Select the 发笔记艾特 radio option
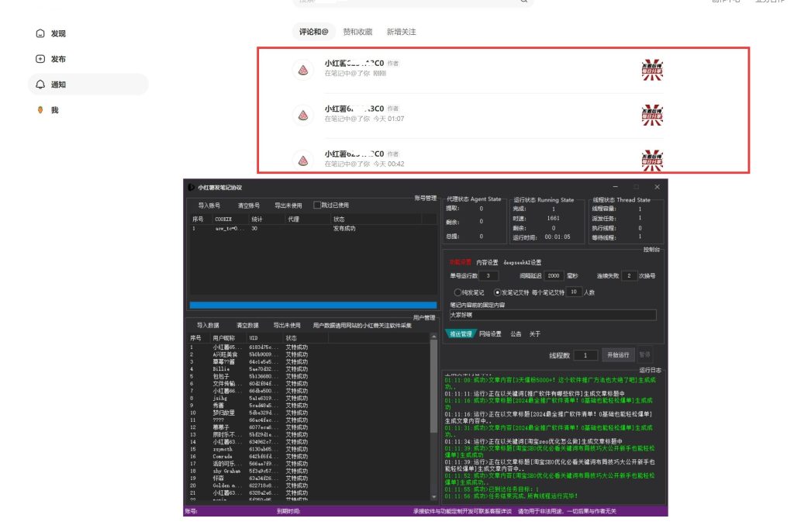The width and height of the screenshot is (794, 532). [x=498, y=292]
